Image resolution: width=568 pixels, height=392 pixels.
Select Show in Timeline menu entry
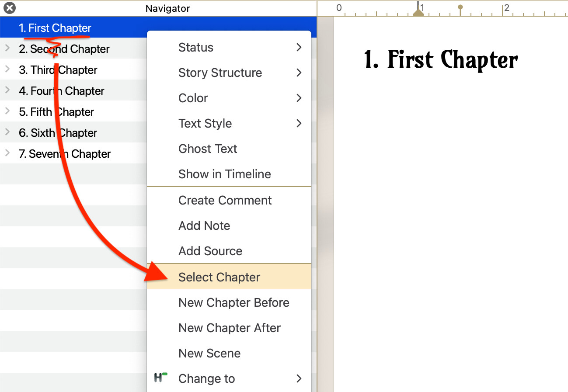(x=224, y=174)
